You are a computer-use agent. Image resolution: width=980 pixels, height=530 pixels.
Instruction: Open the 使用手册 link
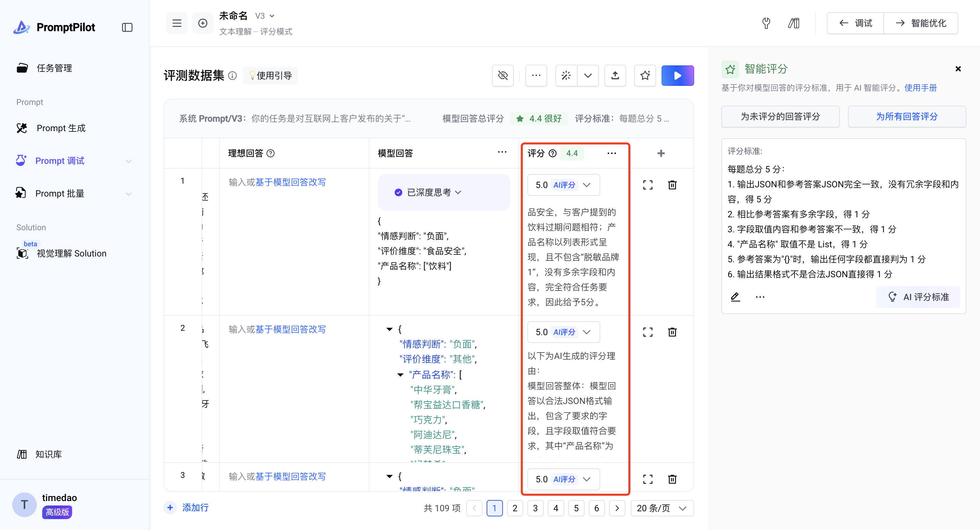pos(920,88)
